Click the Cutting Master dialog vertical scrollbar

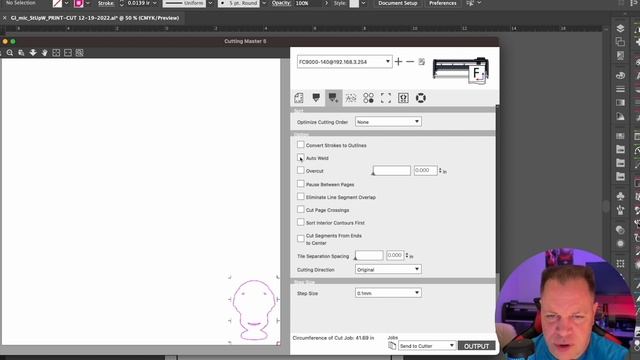coord(497,190)
